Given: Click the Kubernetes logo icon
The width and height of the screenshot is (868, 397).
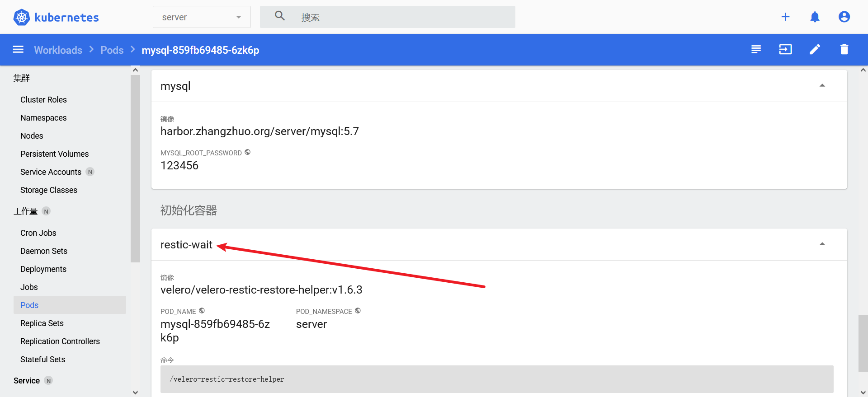Looking at the screenshot, I should [x=21, y=17].
